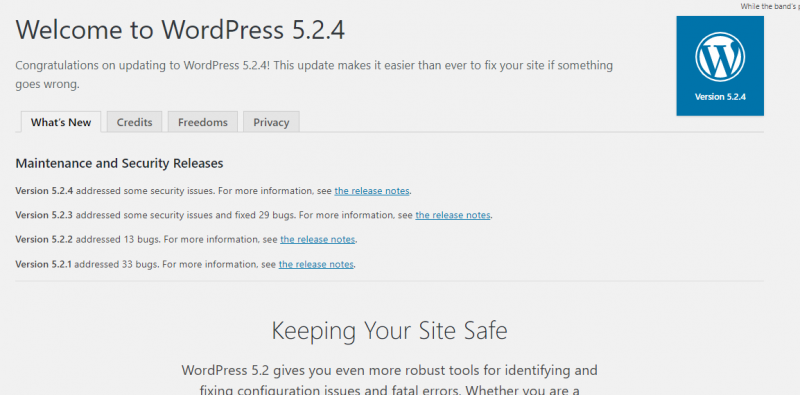Screen dimensions: 800x395
Task: Click 'WordPress 5.2 gives you' paragraph
Action: (389, 380)
